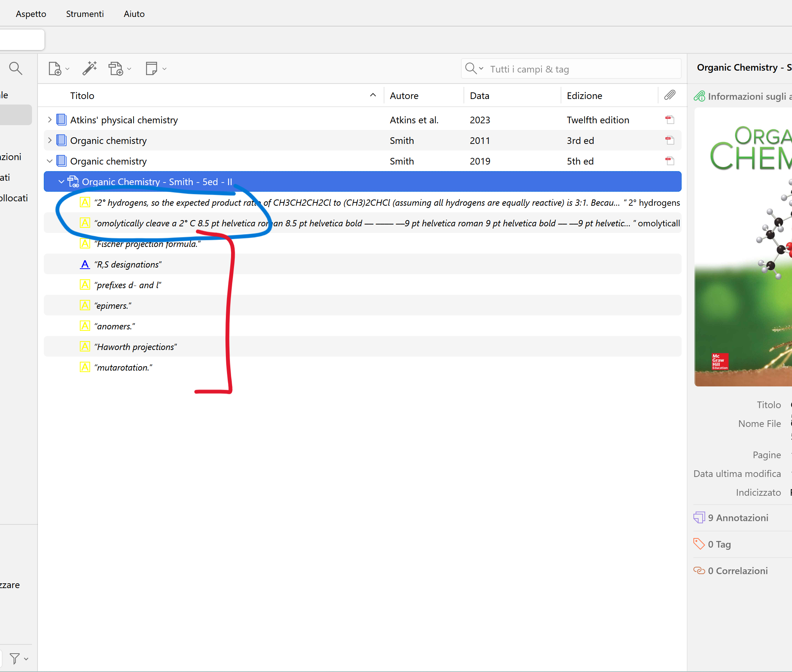792x672 pixels.
Task: Collapse Organic chemistry 5th ed item
Action: (x=50, y=161)
